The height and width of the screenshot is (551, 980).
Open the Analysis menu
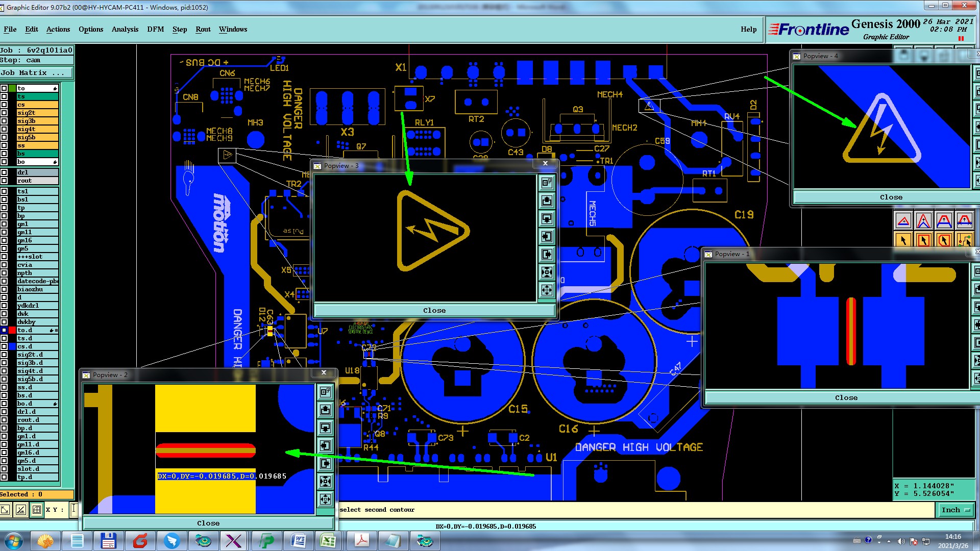pos(125,29)
